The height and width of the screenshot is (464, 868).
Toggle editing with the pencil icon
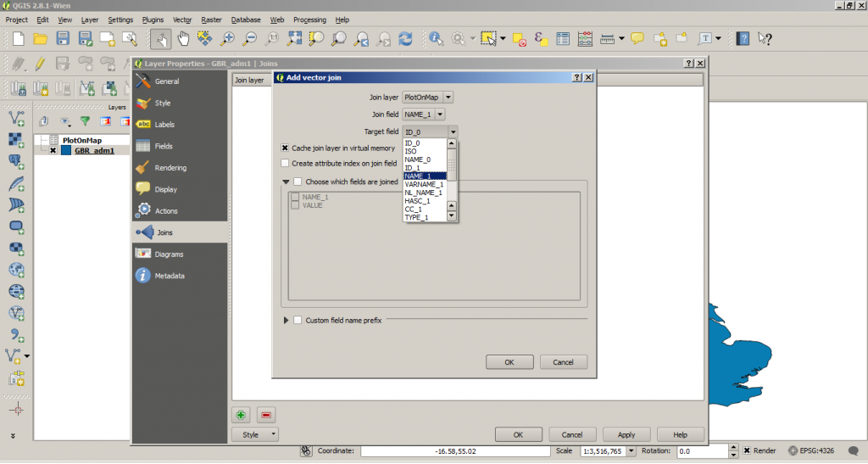[x=40, y=64]
